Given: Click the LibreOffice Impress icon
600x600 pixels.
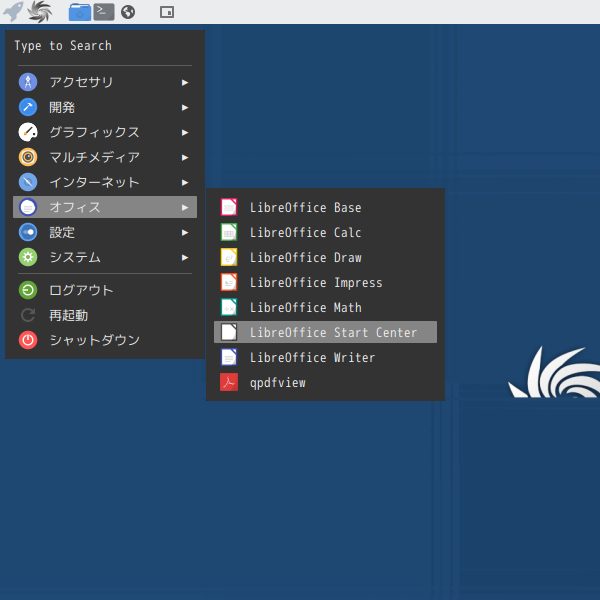Looking at the screenshot, I should tap(229, 282).
